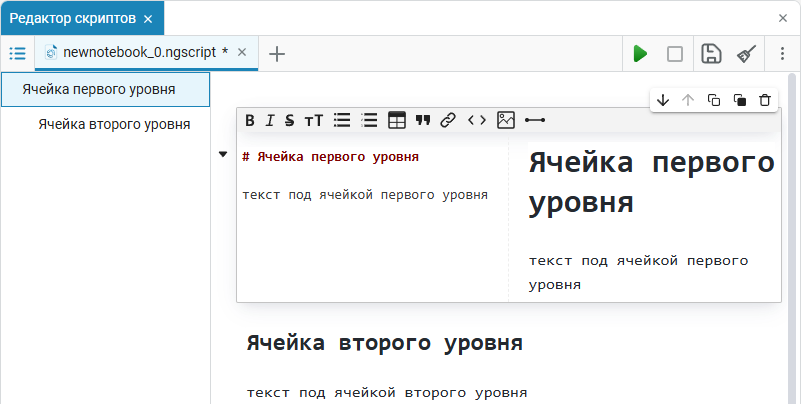Screen dimensions: 801x404
Task: Click the stop execution square button
Action: coord(675,54)
